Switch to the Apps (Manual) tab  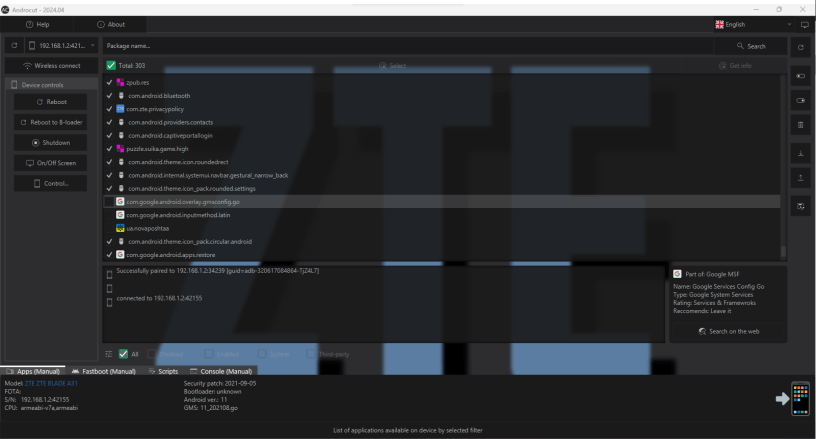(x=33, y=371)
